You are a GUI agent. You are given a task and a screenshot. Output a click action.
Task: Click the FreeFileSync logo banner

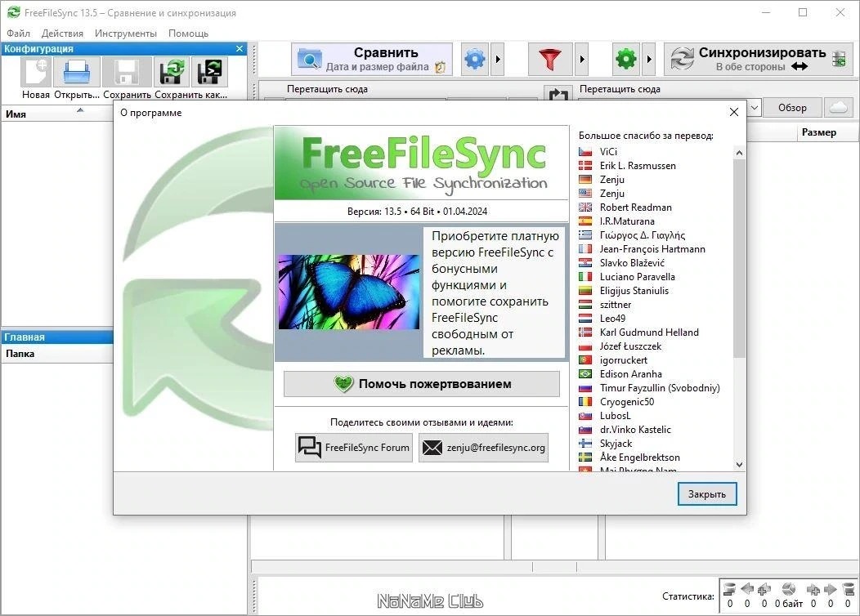click(421, 163)
